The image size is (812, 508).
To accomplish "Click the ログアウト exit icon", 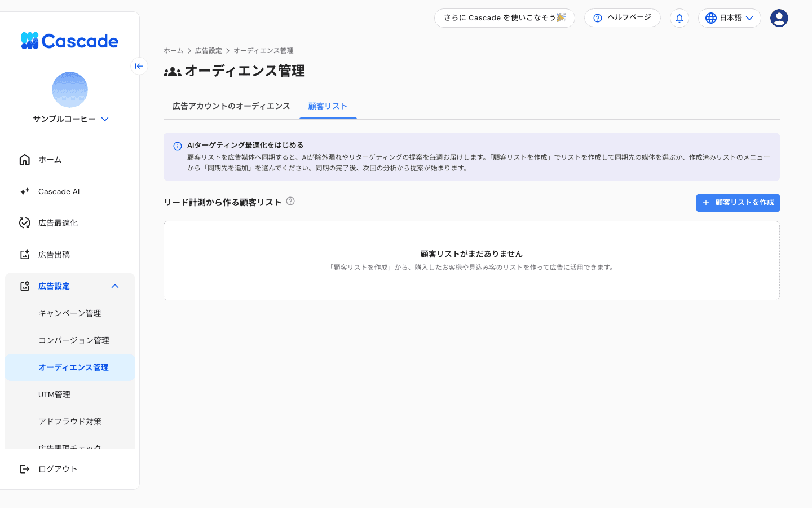I will click(x=25, y=469).
